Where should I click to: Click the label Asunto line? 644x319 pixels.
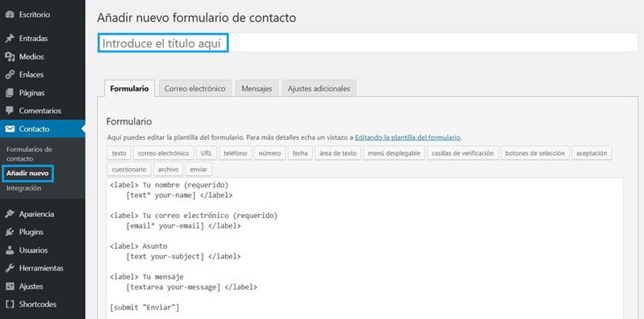139,246
